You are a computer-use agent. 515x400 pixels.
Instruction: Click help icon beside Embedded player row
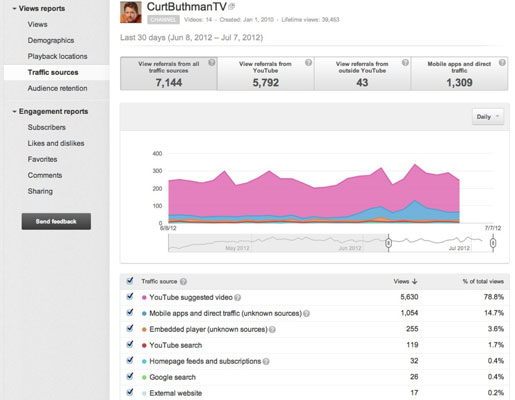[x=272, y=330]
